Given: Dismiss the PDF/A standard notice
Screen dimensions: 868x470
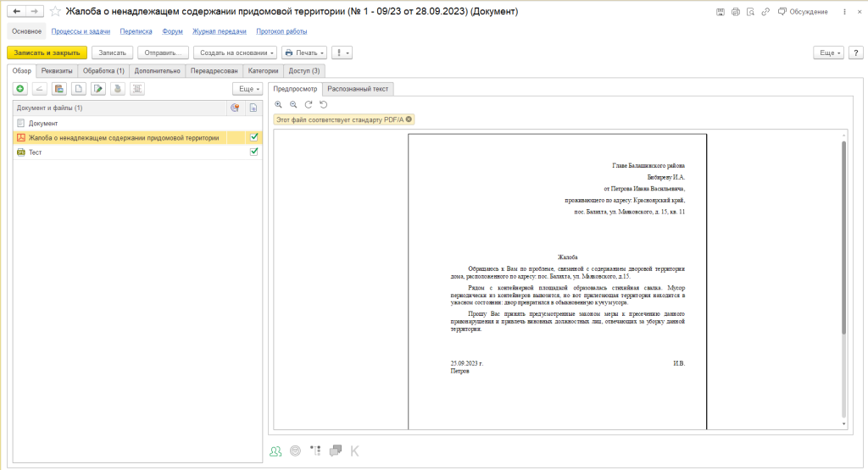Looking at the screenshot, I should point(409,119).
